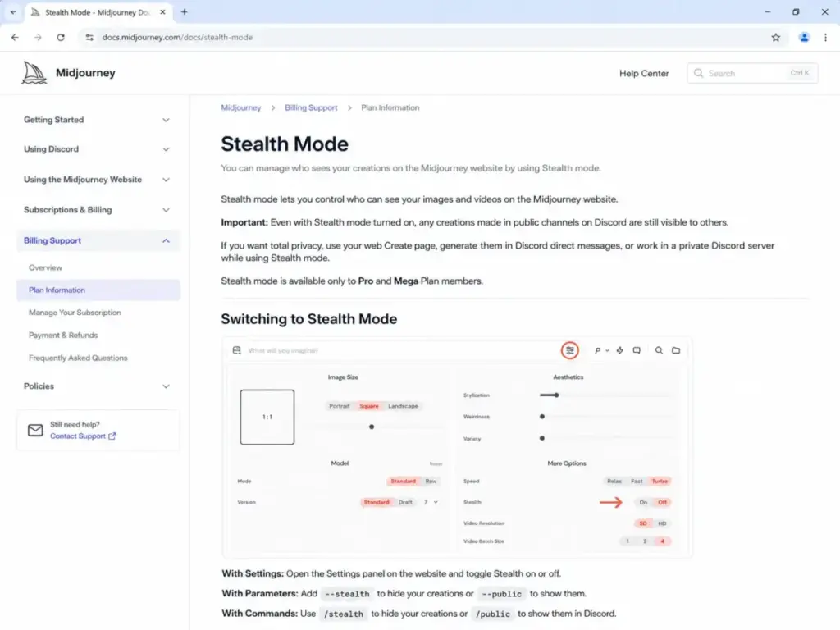Click the /public command code
The width and height of the screenshot is (840, 630).
point(493,614)
